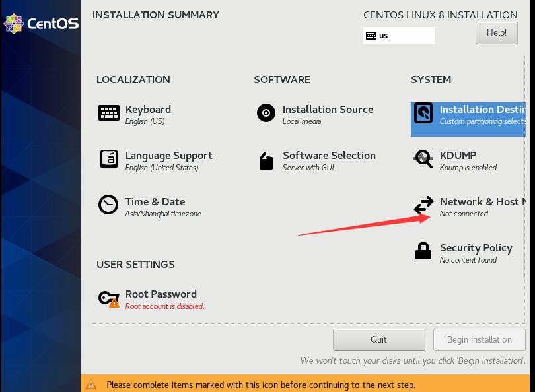Click 'Asia/Shanghai timezone' text

[163, 214]
